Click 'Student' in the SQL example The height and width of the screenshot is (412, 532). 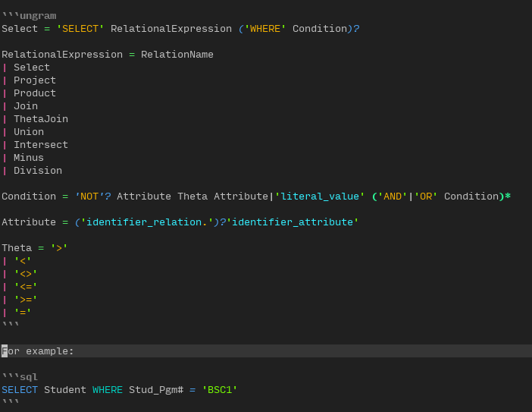tap(65, 390)
